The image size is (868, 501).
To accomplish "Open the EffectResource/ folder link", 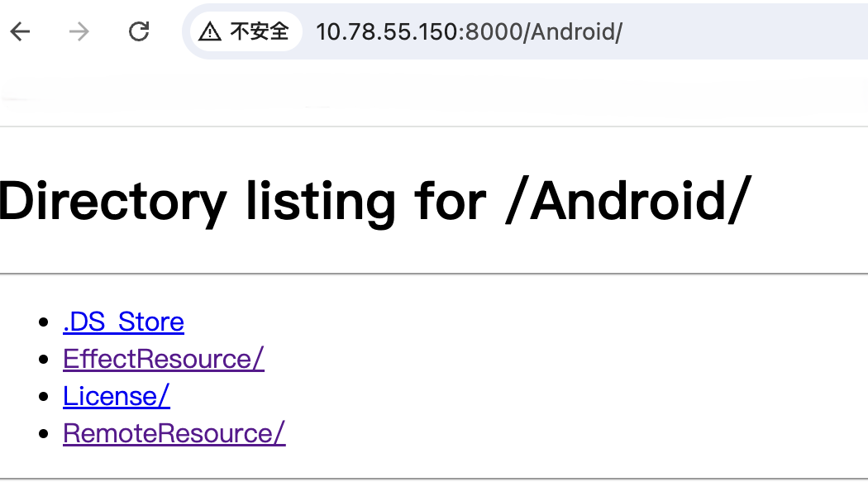I will pos(164,359).
